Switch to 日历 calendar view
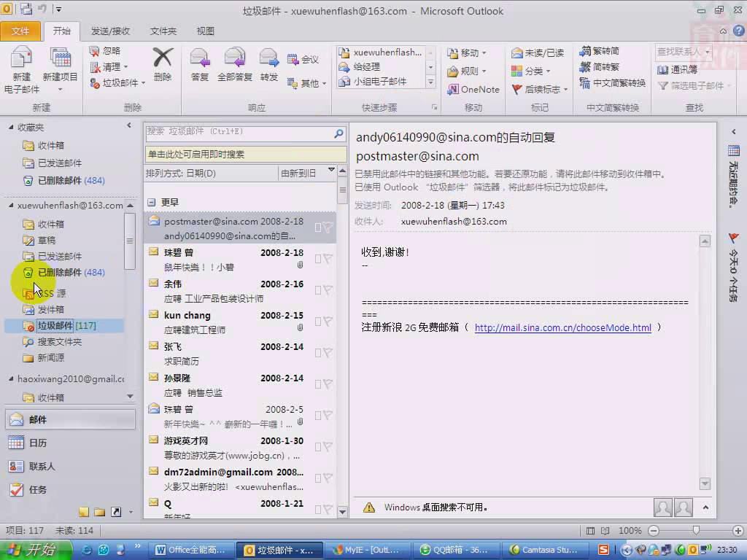 click(71, 443)
